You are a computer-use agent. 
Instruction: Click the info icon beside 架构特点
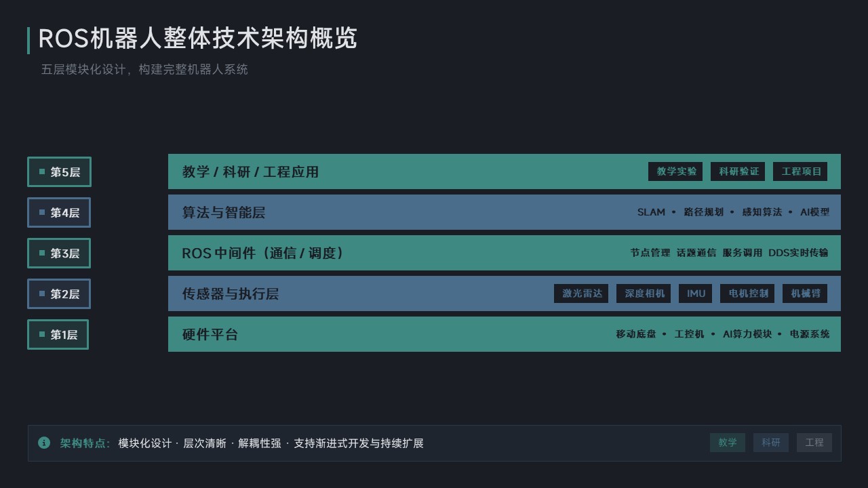[44, 443]
